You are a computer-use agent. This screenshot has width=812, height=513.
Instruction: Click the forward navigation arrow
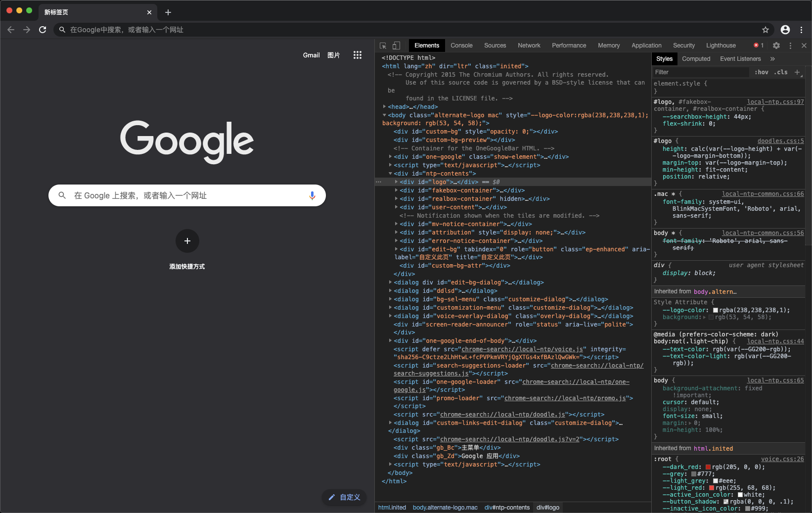click(27, 30)
